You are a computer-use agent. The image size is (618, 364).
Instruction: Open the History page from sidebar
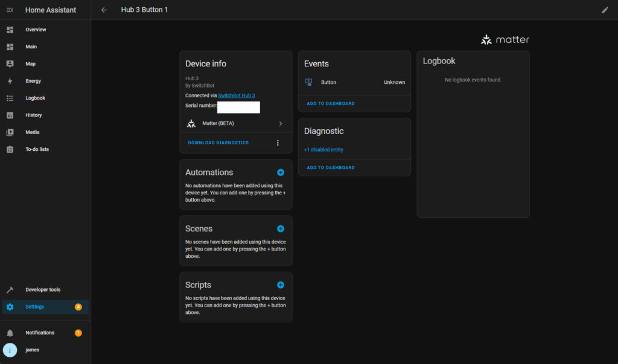click(x=34, y=115)
